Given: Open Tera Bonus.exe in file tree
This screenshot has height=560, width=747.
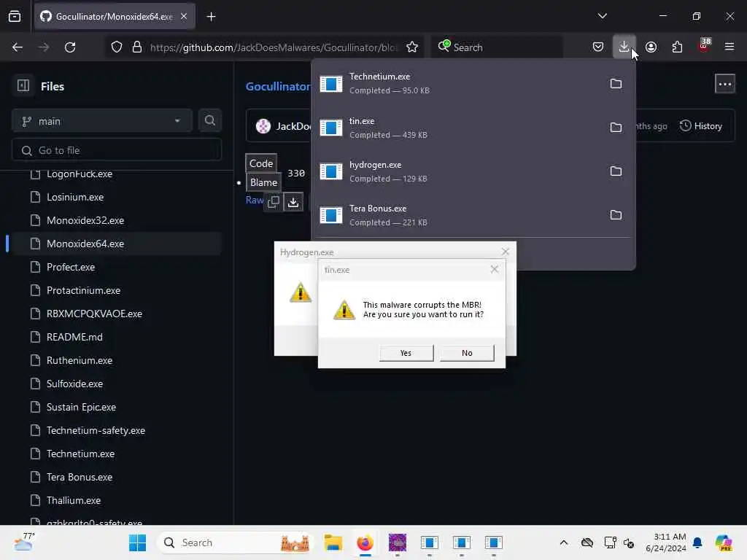Looking at the screenshot, I should [80, 477].
